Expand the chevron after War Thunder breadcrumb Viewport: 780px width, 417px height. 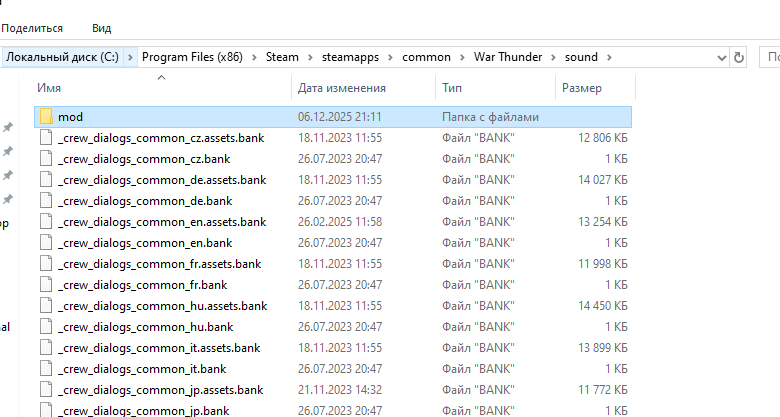tap(553, 57)
